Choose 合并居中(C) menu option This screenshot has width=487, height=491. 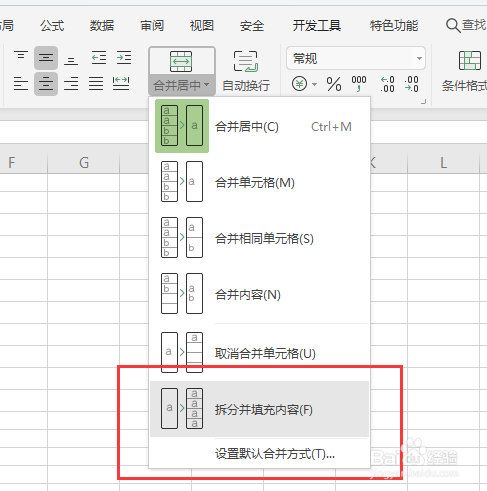click(259, 126)
